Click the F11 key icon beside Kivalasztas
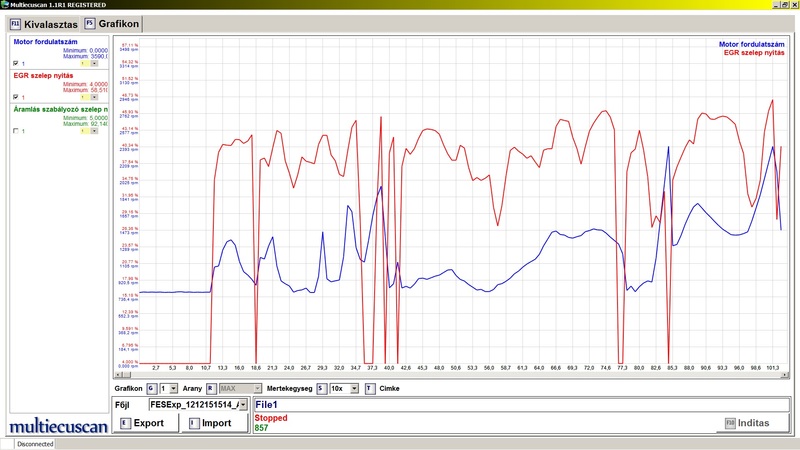This screenshot has width=800, height=450. click(15, 22)
